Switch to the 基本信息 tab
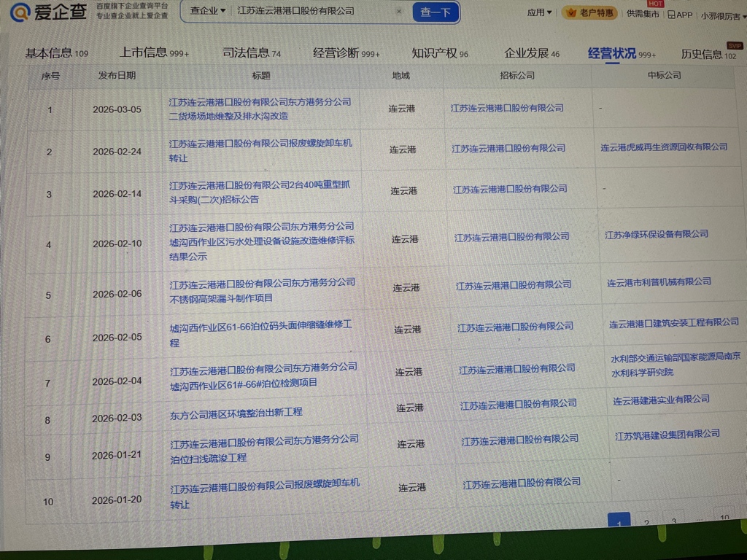The width and height of the screenshot is (747, 560). 57,52
